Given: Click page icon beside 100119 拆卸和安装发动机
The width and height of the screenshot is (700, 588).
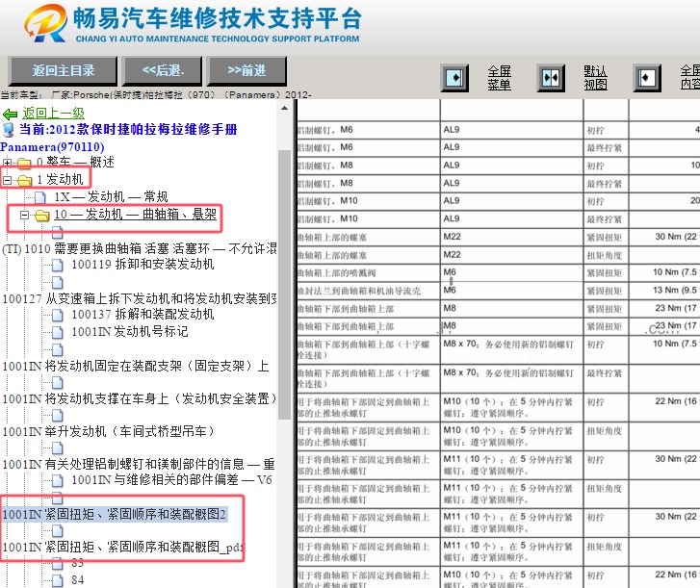Looking at the screenshot, I should [x=58, y=265].
